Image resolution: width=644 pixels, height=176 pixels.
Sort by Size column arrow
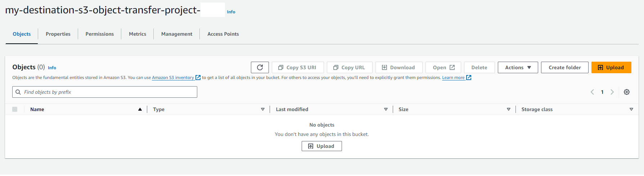509,109
